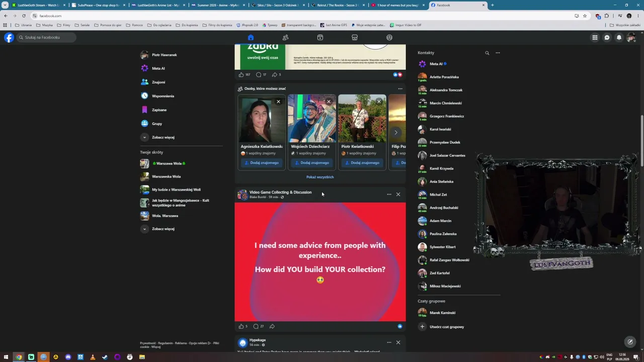Open the 'Video Game Collecting & Discussion' group link
Image resolution: width=644 pixels, height=362 pixels.
(280, 192)
